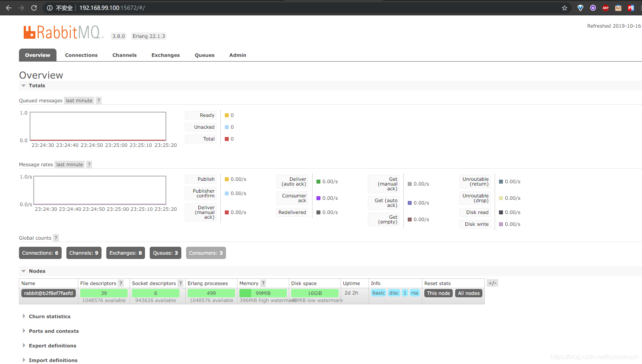
Task: Switch to the Overview tab
Action: (38, 55)
